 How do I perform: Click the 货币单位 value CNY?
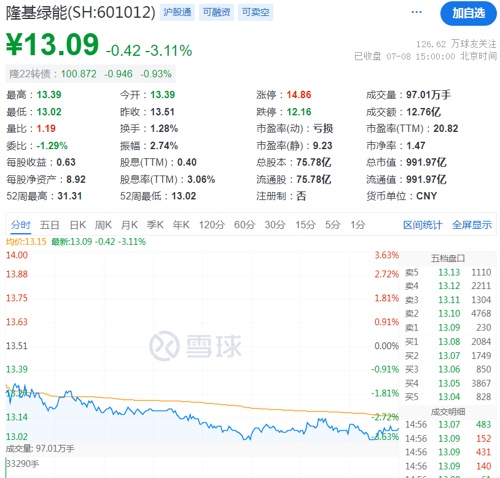426,196
